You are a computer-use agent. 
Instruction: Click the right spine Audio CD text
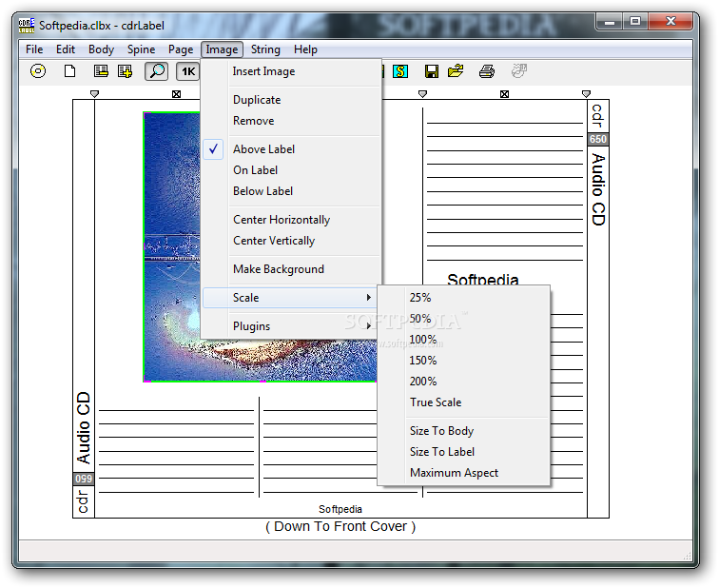point(598,189)
